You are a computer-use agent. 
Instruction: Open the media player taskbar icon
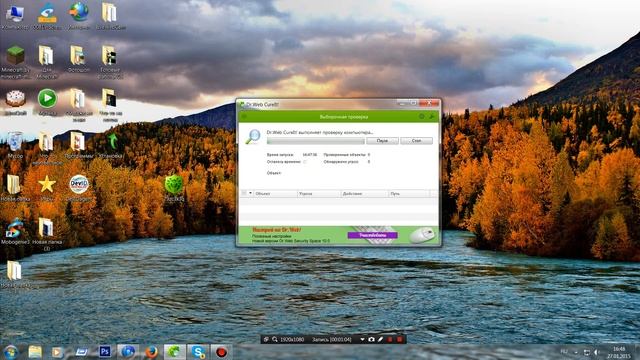57,352
